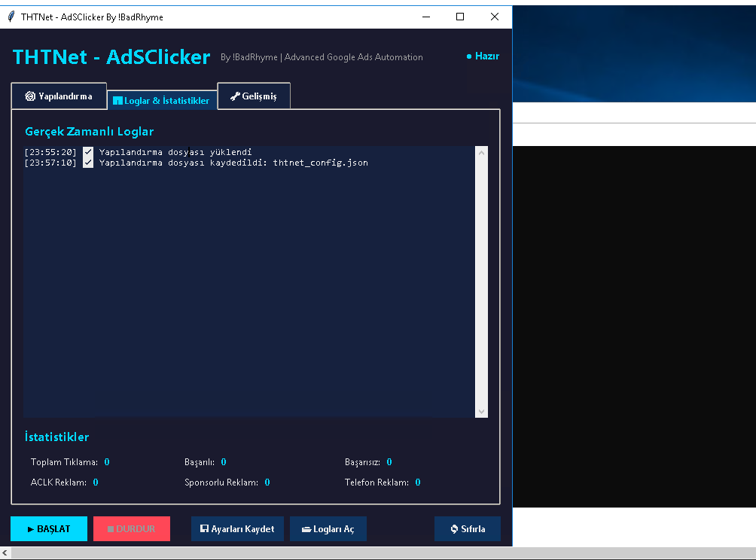Click 'Başarısız:' statistic label
Image resolution: width=756 pixels, height=560 pixels.
[x=362, y=462]
